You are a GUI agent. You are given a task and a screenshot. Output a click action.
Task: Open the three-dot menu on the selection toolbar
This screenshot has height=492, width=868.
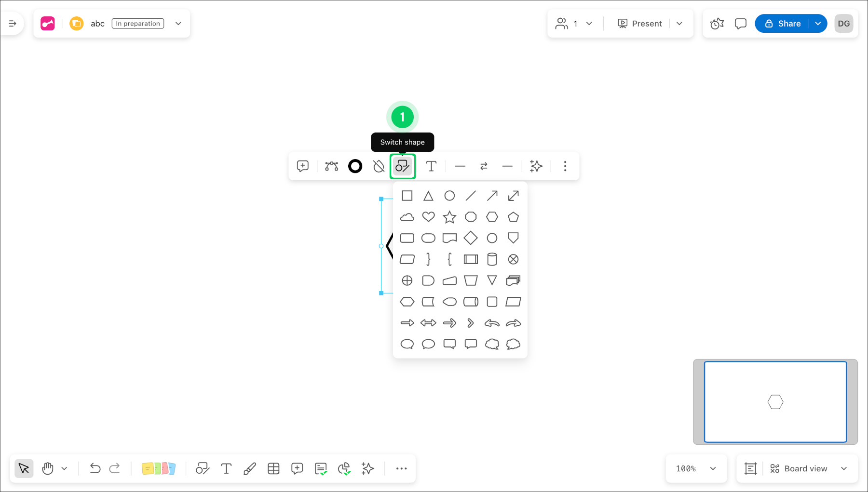pos(565,166)
